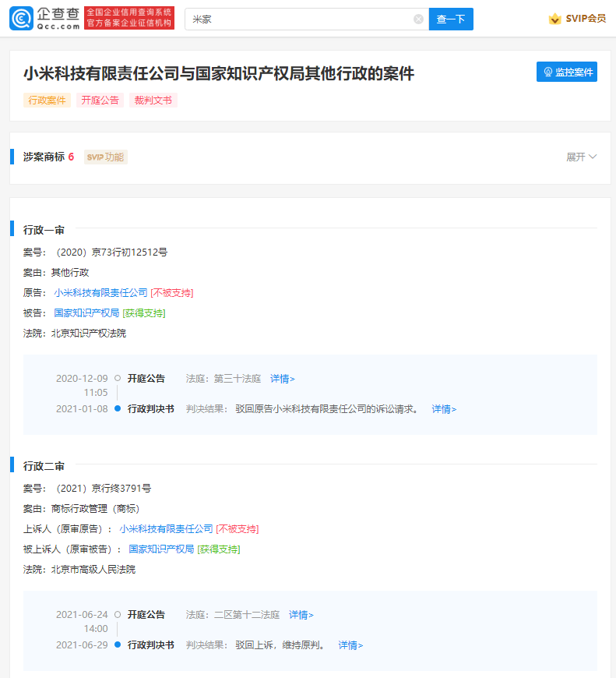Clear the search box with the X icon
This screenshot has width=616, height=678.
[x=418, y=19]
